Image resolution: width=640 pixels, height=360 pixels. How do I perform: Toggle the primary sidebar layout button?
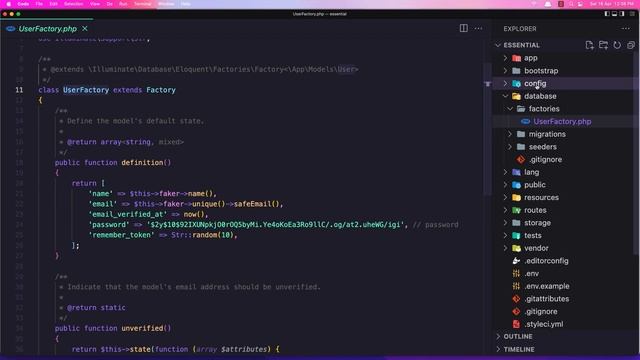point(607,14)
